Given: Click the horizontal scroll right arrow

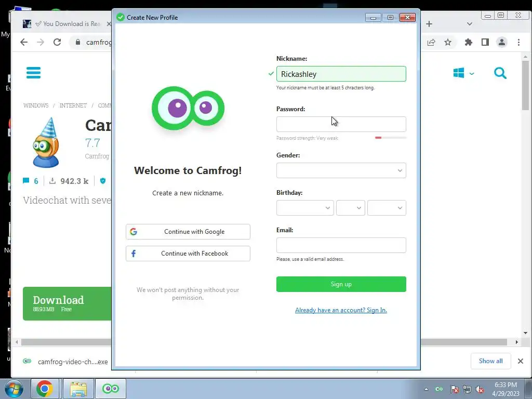Looking at the screenshot, I should pyautogui.click(x=517, y=342).
